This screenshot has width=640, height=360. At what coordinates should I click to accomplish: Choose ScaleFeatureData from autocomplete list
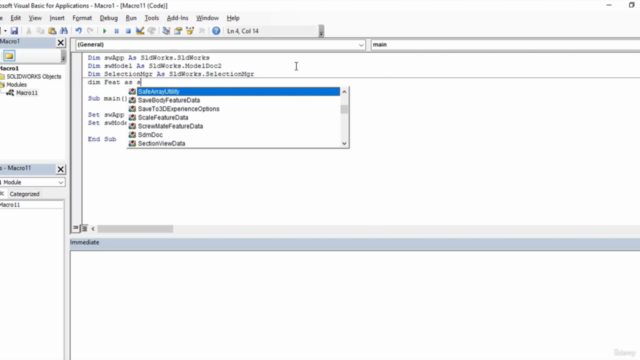[163, 118]
